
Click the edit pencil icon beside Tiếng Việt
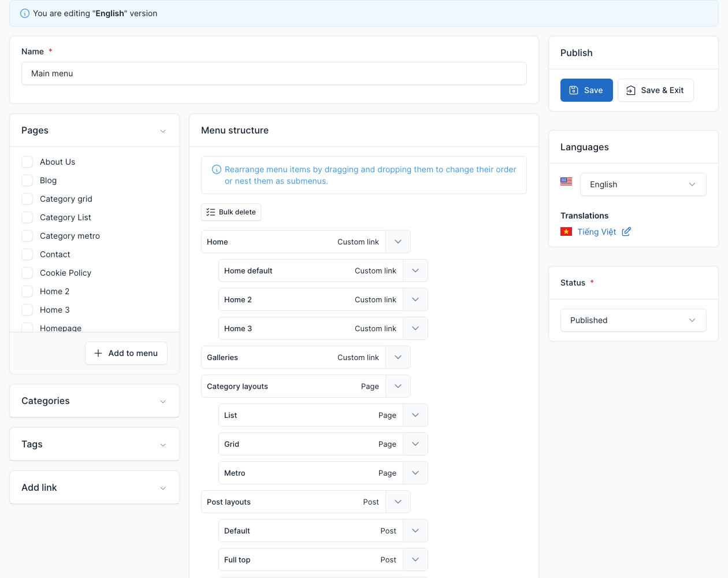[626, 232]
